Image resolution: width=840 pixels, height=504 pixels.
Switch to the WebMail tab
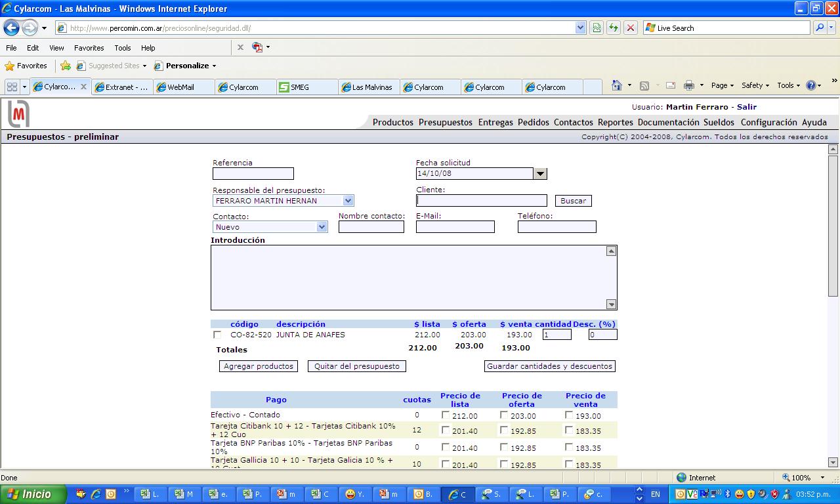click(x=180, y=87)
